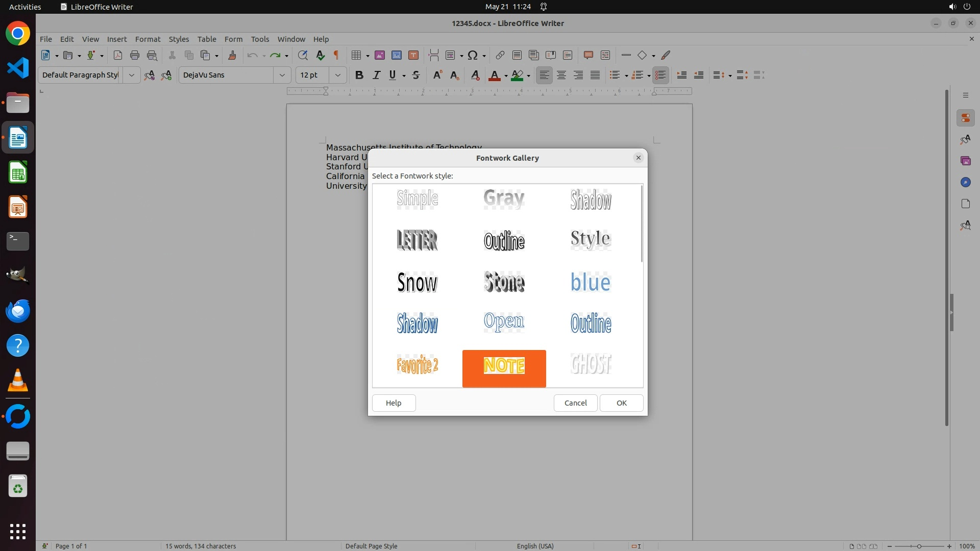Viewport: 980px width, 551px height.
Task: Open the Tools menu
Action: [260, 39]
